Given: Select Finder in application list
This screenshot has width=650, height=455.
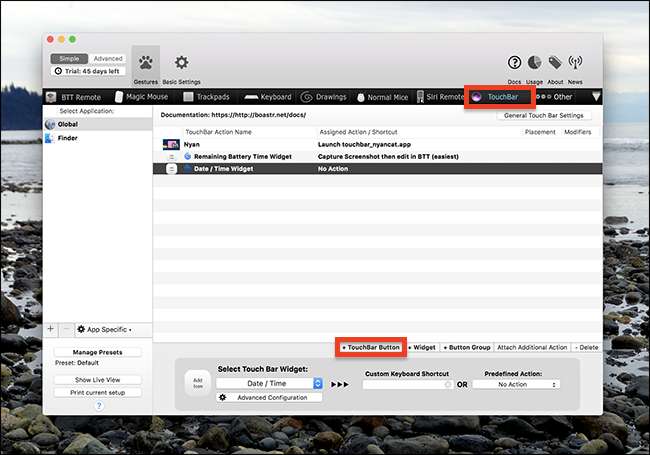Looking at the screenshot, I should pos(98,138).
